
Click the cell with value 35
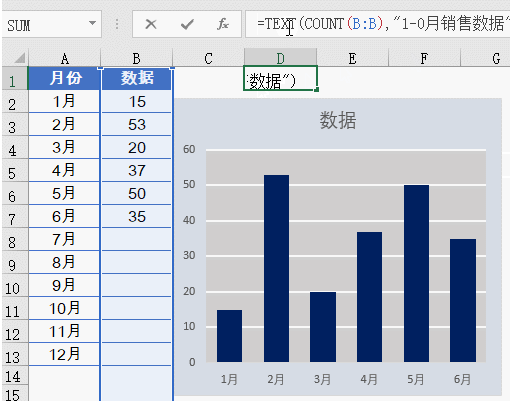(137, 216)
